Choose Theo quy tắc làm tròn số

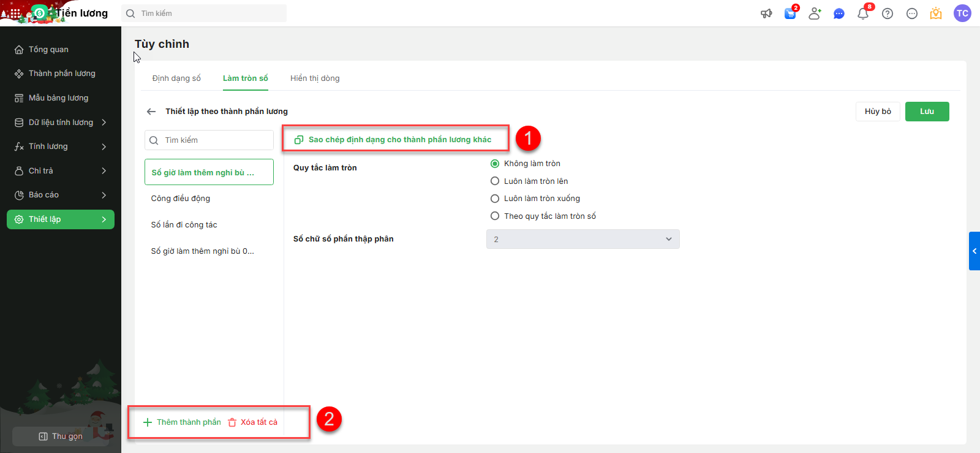495,216
